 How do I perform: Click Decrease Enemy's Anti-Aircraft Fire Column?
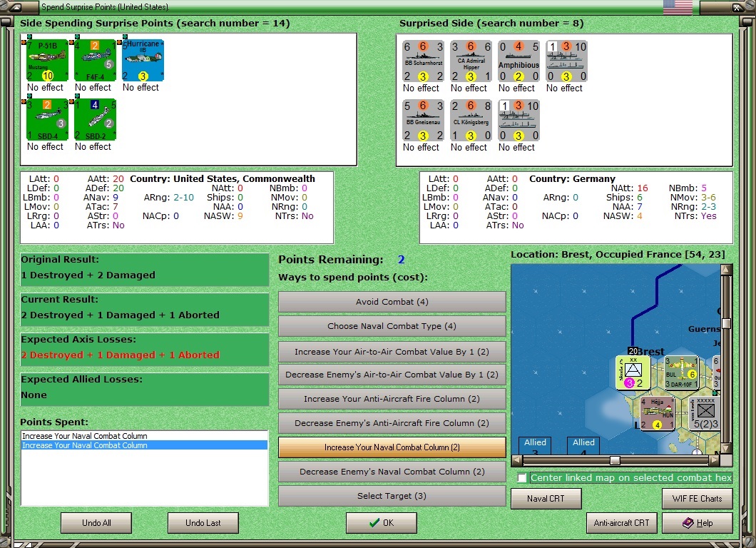tap(392, 423)
